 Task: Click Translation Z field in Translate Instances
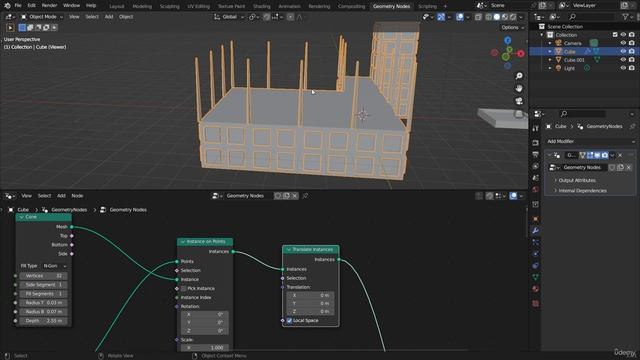pos(311,311)
